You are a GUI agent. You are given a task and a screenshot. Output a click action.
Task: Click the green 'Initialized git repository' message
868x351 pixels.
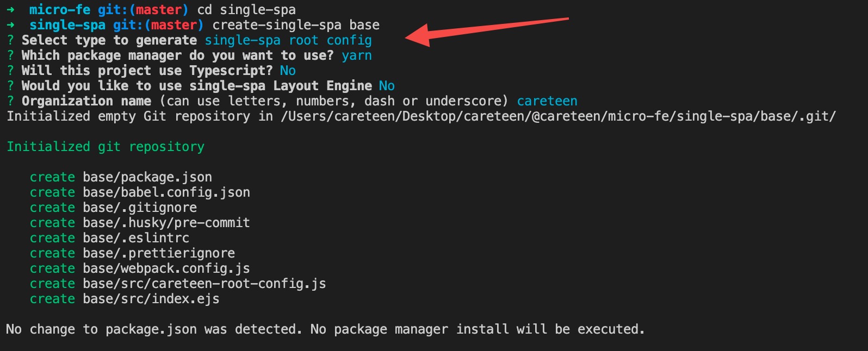point(106,147)
